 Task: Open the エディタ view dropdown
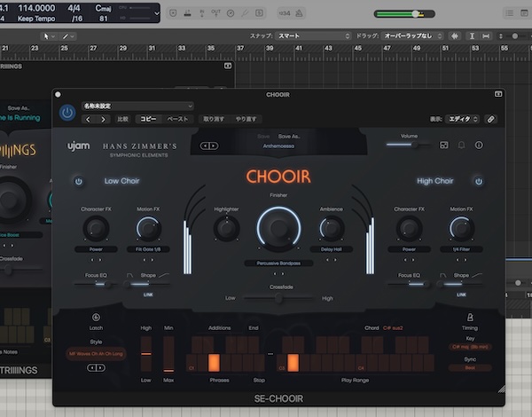click(462, 119)
